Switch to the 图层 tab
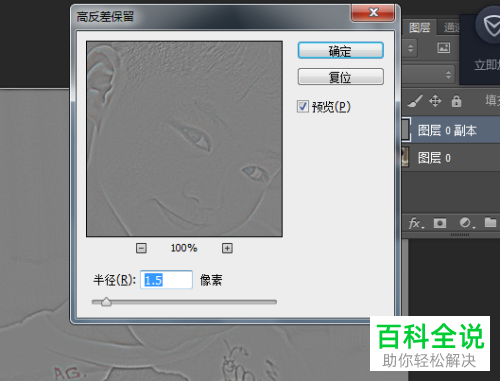This screenshot has width=500, height=381. [x=419, y=27]
